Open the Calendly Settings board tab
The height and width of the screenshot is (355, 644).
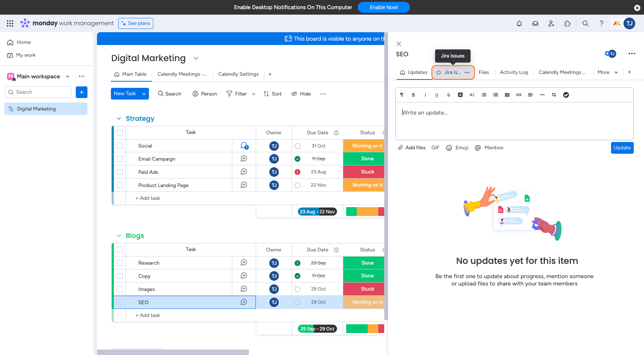pyautogui.click(x=238, y=74)
